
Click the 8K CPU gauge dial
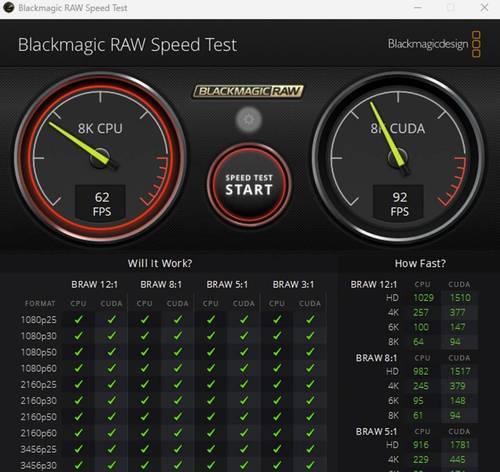(100, 157)
